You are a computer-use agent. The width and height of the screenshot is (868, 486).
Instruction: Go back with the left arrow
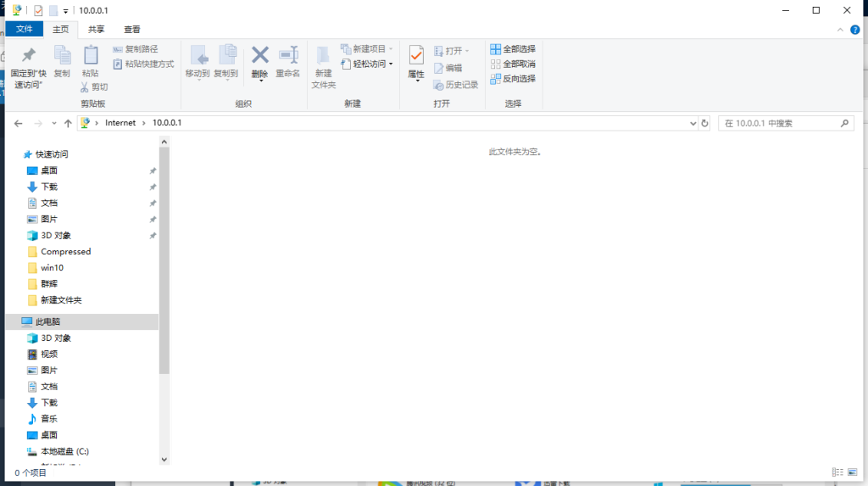coord(19,124)
